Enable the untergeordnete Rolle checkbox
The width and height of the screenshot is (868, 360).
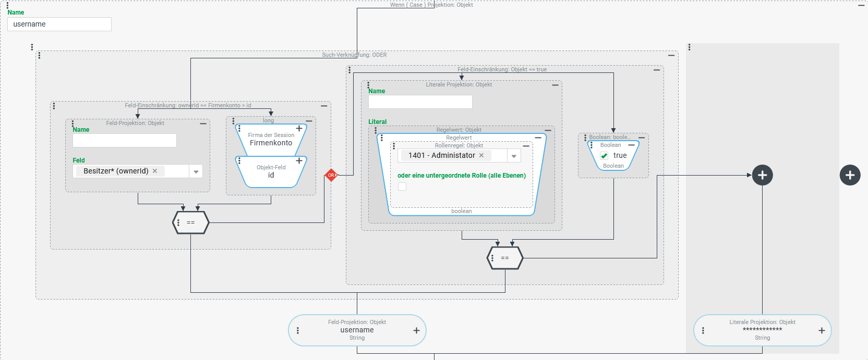tap(402, 187)
